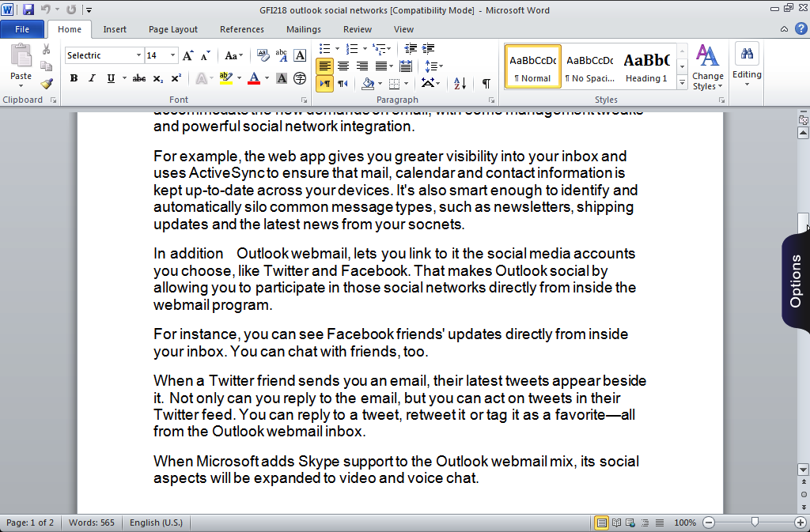This screenshot has height=532, width=810.
Task: Select the Format Painter brush
Action: pos(47,84)
